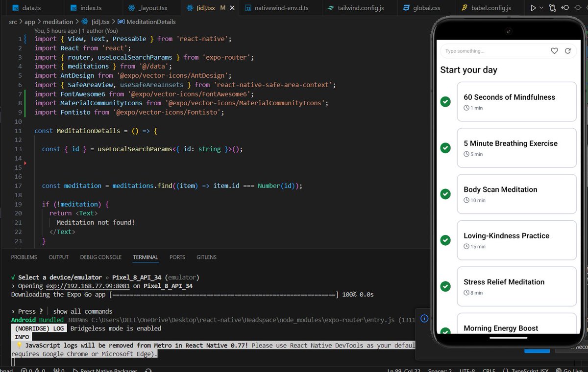Select the 5 Minute Breathing Exercise card
The image size is (588, 372).
click(x=516, y=148)
